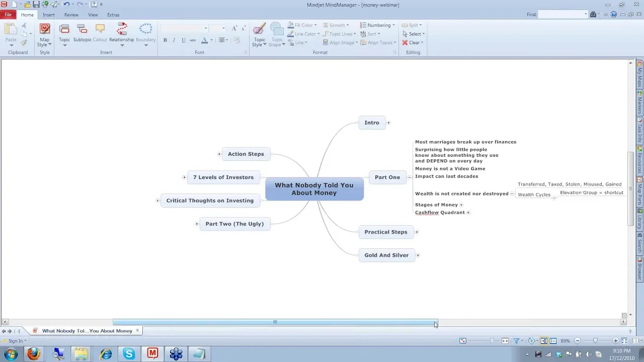Open the Insert ribbon tab

[x=49, y=15]
